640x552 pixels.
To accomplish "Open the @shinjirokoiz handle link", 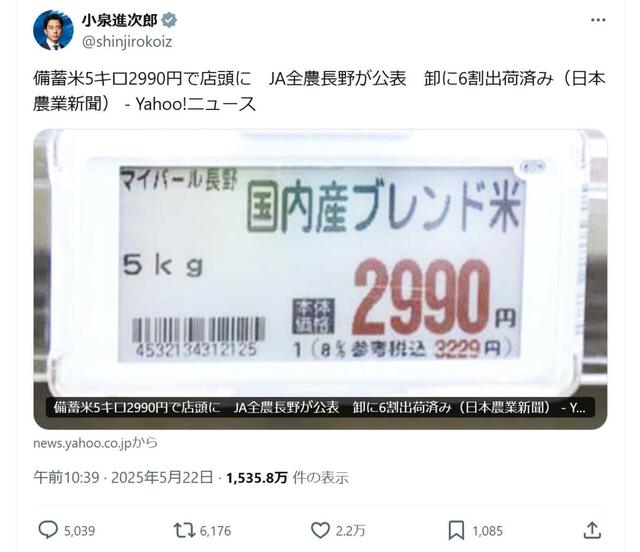I will click(x=127, y=42).
